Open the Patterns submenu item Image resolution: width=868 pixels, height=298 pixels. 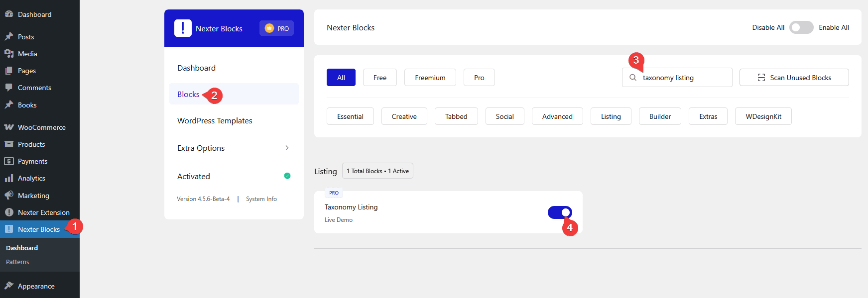coord(18,262)
